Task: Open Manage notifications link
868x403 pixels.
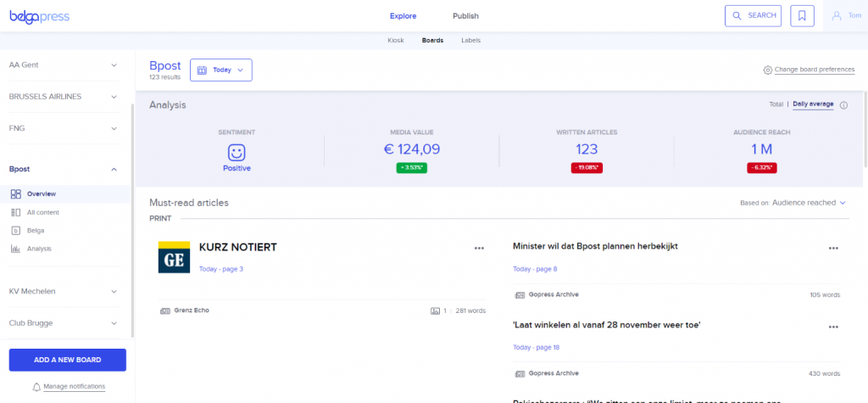Action: tap(75, 386)
